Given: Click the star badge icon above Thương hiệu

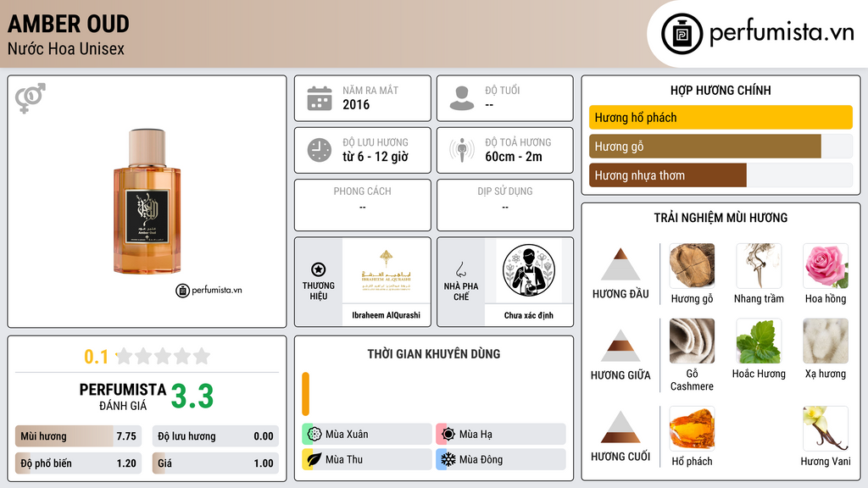Looking at the screenshot, I should coord(319,269).
